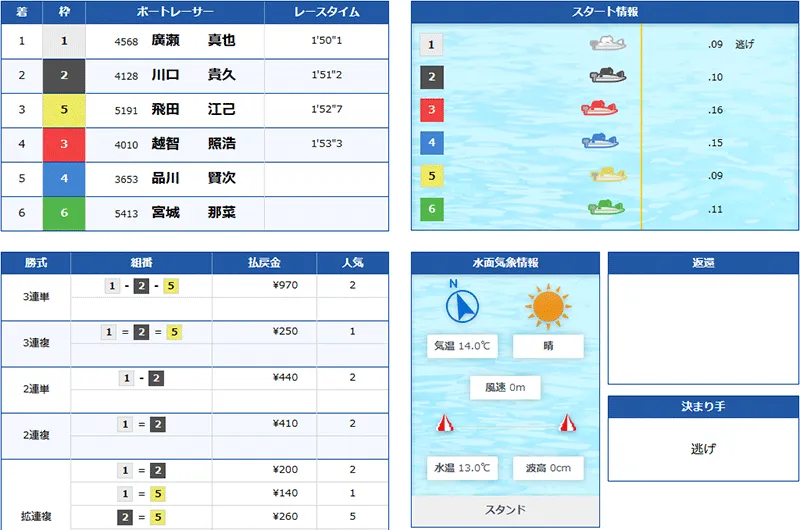Click the ボートレーサー column header
This screenshot has height=530, width=800.
point(175,12)
